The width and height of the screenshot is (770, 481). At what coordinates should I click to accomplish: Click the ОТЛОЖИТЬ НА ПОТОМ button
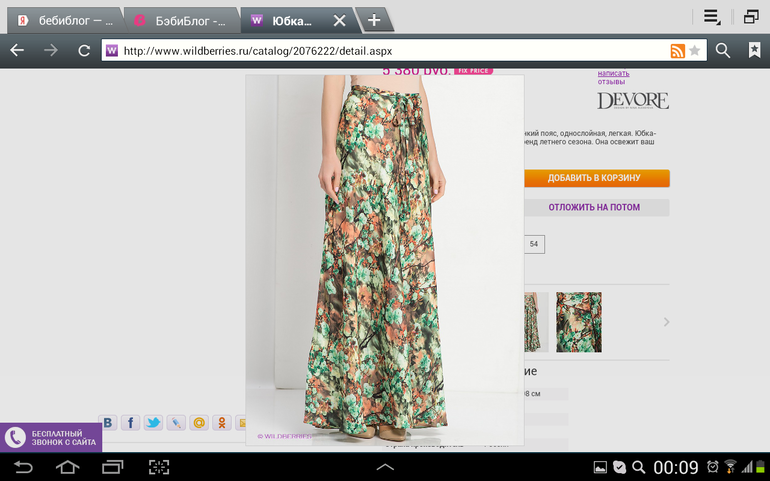[x=594, y=208]
